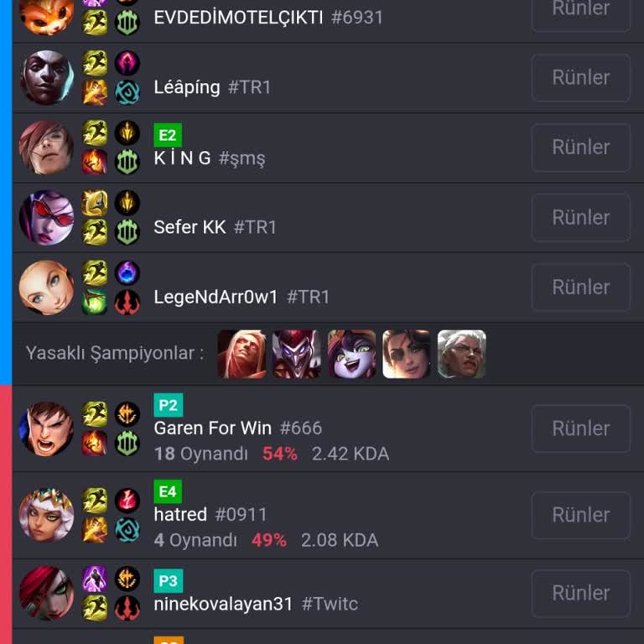This screenshot has height=644, width=644.
Task: Select banned champion Shaco icon
Action: point(297,354)
